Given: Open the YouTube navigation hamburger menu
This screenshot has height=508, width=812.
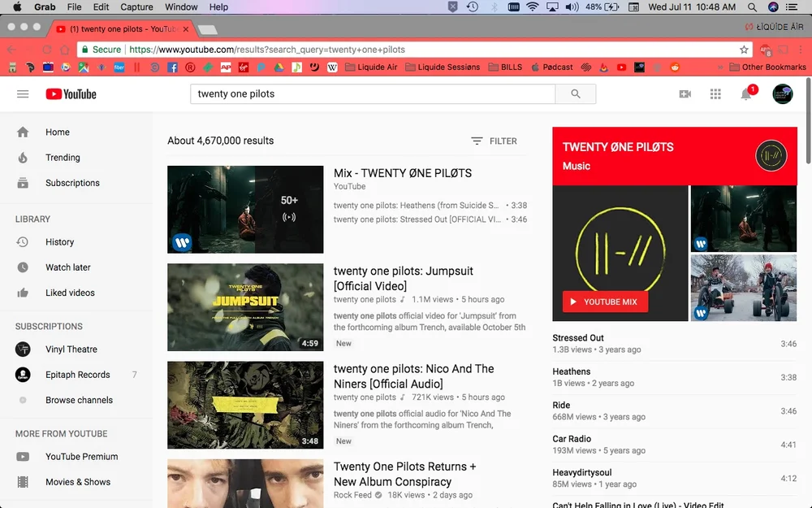Looking at the screenshot, I should point(23,93).
